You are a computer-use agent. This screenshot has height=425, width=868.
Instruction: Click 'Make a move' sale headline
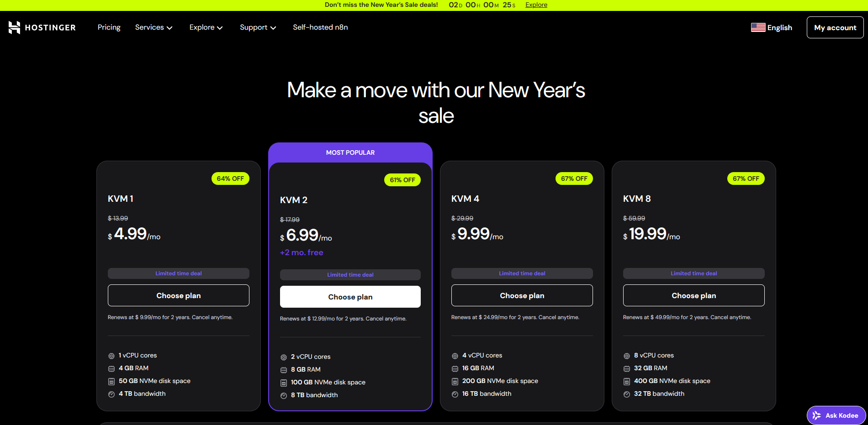pos(436,103)
